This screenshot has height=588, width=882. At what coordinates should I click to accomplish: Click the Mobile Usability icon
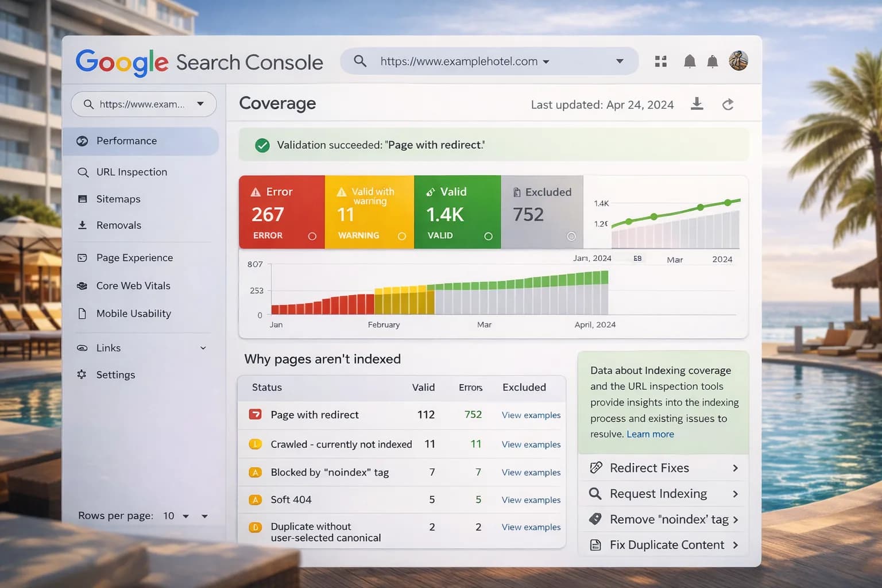82,314
